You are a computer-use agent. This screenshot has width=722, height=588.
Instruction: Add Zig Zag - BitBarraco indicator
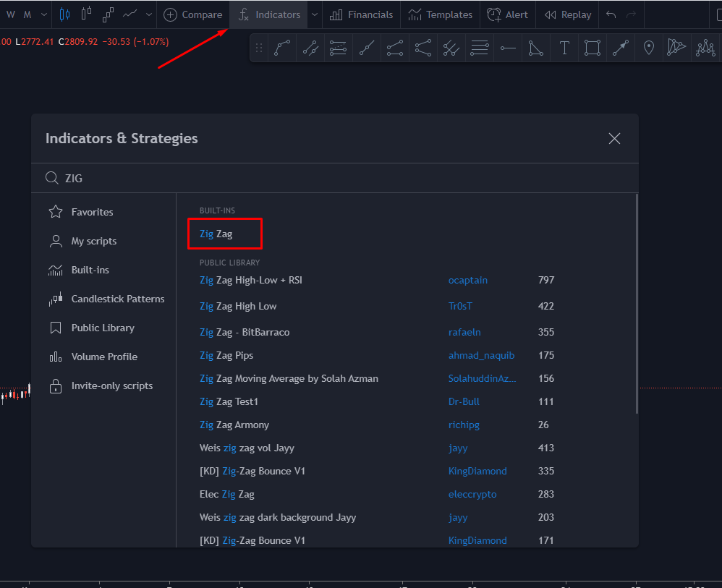coord(245,332)
